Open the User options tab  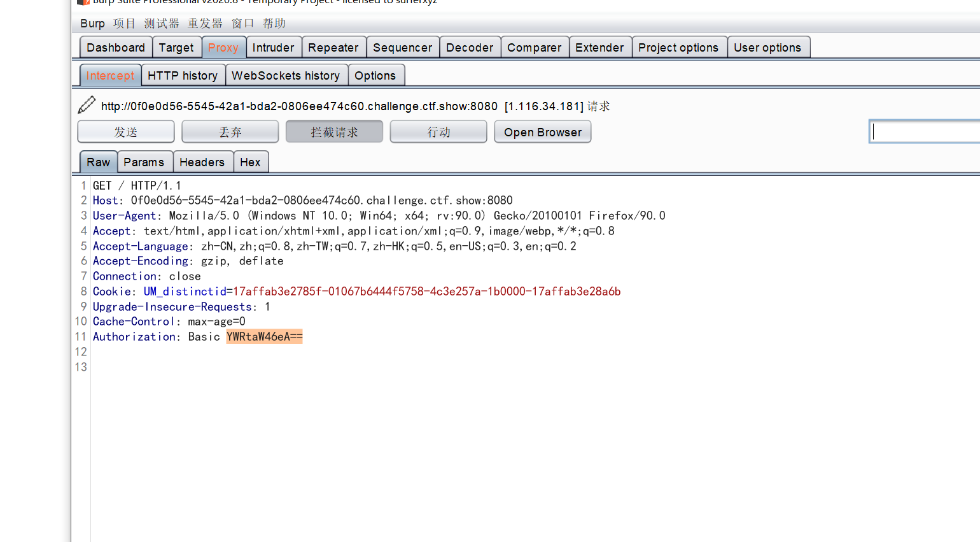pos(767,47)
